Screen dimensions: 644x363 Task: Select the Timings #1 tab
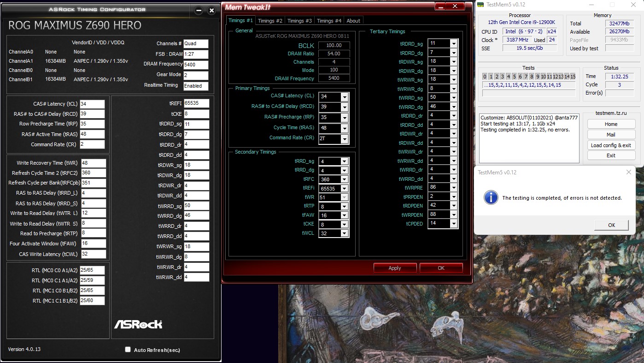(x=240, y=20)
